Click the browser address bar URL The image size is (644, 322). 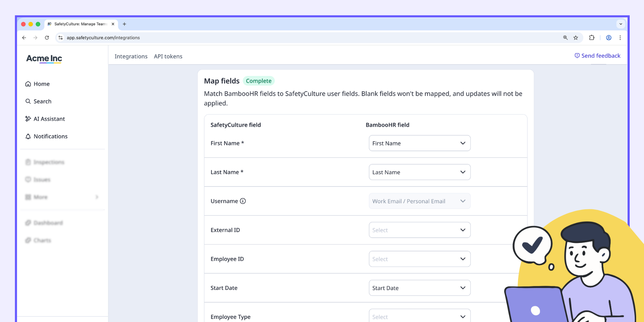103,38
